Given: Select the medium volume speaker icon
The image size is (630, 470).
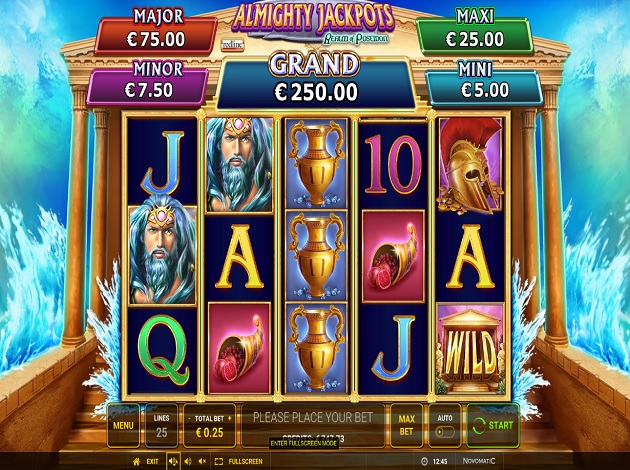Looking at the screenshot, I should (188, 461).
